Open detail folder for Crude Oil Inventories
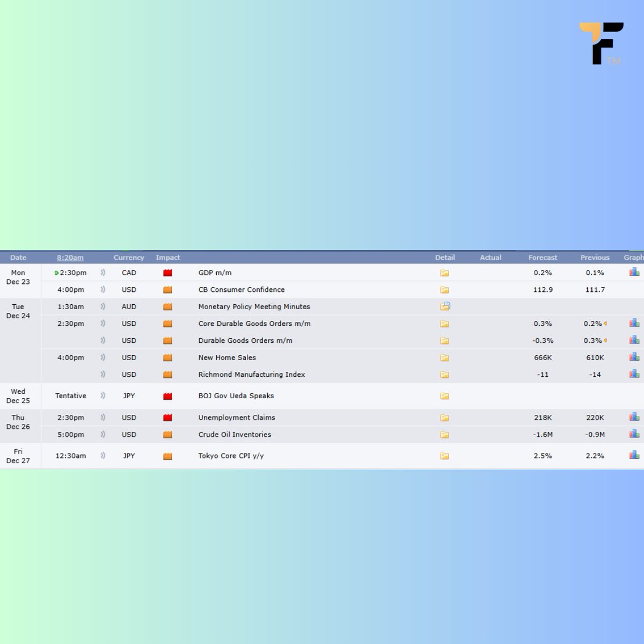Viewport: 644px width, 644px height. (x=444, y=435)
